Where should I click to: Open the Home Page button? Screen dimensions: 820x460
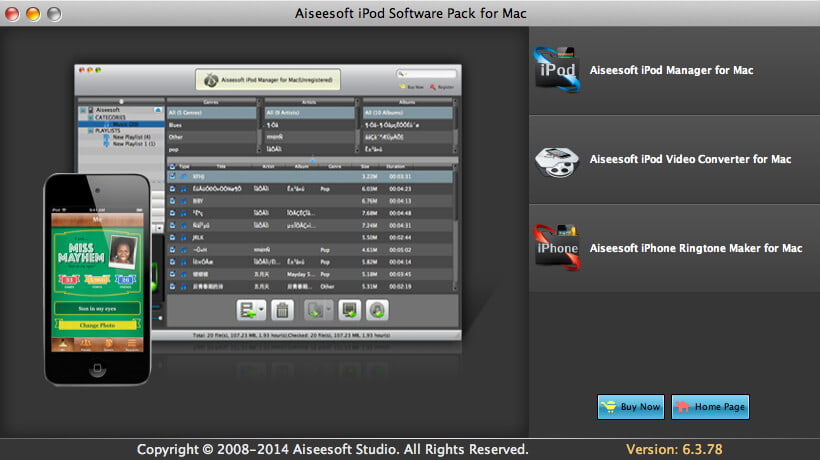pos(710,407)
